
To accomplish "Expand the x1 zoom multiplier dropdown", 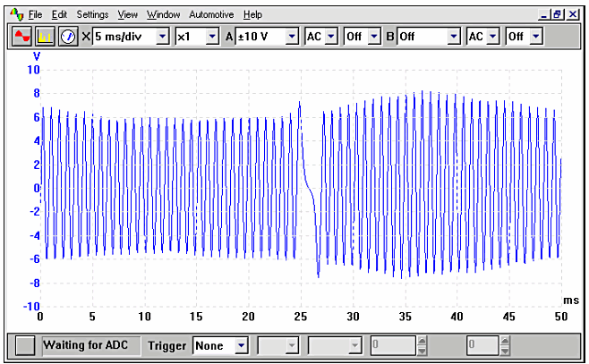I will [212, 37].
